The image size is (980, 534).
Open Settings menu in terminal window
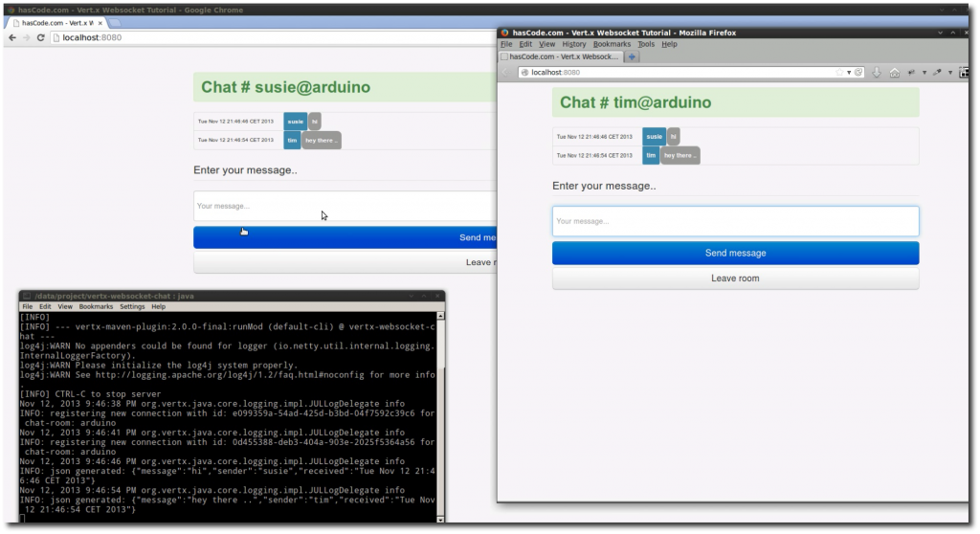coord(132,307)
